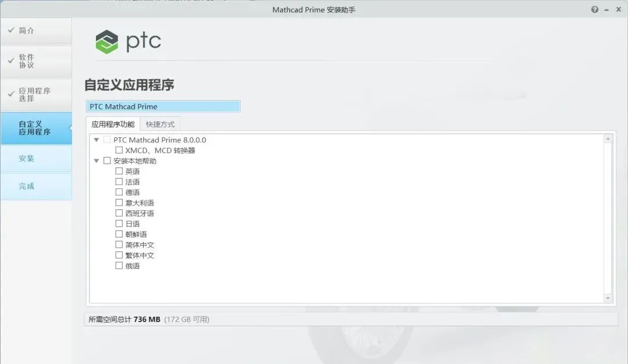Click the PTC logo
The image size is (628, 364).
pyautogui.click(x=128, y=42)
